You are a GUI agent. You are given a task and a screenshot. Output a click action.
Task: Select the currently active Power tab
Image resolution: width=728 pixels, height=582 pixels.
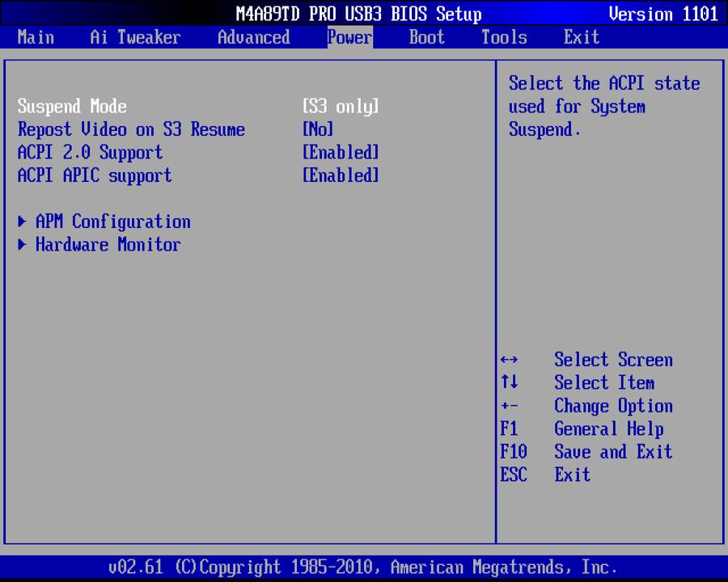point(349,37)
